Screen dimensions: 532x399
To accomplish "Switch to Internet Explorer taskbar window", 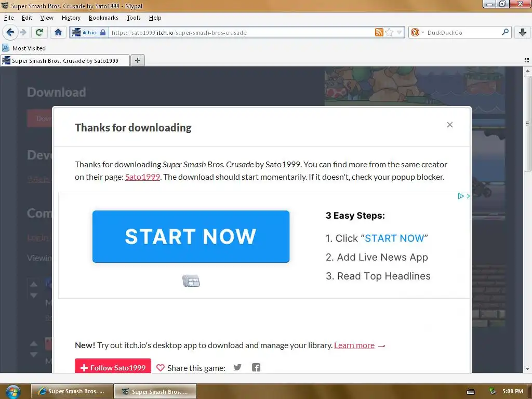I will tap(72, 391).
